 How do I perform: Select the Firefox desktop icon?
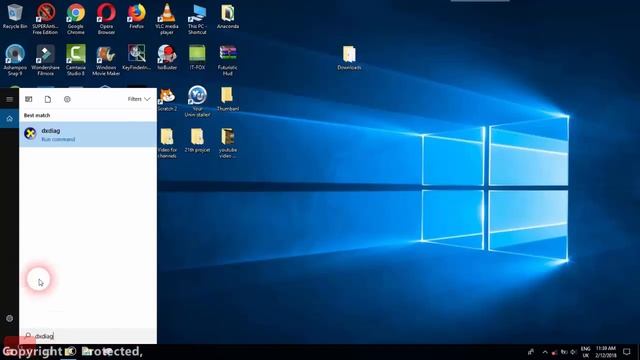tap(137, 16)
